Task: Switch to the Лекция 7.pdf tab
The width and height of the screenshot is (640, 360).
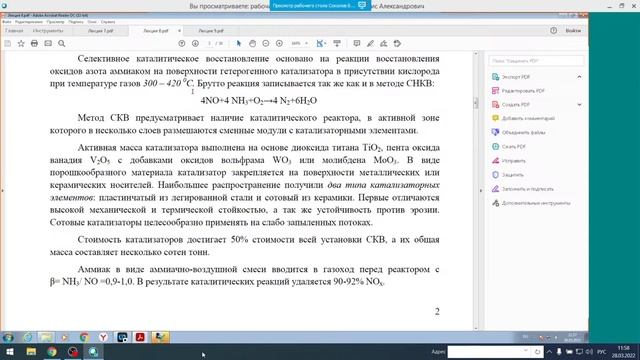Action: 100,31
